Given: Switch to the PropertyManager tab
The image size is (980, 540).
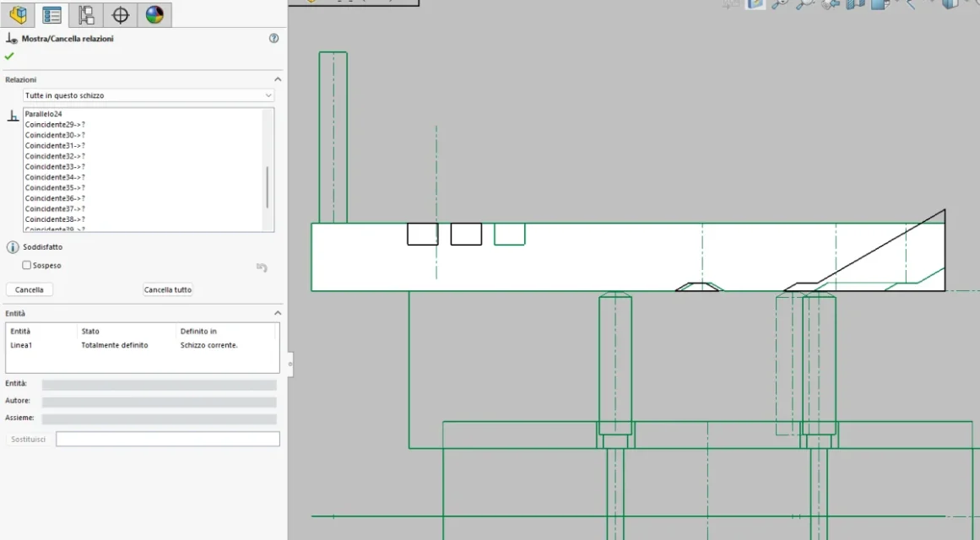Looking at the screenshot, I should pyautogui.click(x=51, y=14).
